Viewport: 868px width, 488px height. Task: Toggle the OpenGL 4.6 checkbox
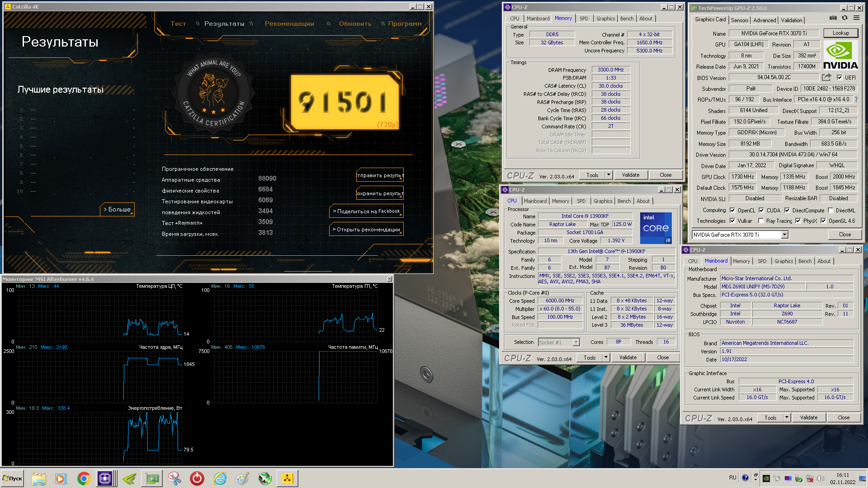[x=823, y=221]
